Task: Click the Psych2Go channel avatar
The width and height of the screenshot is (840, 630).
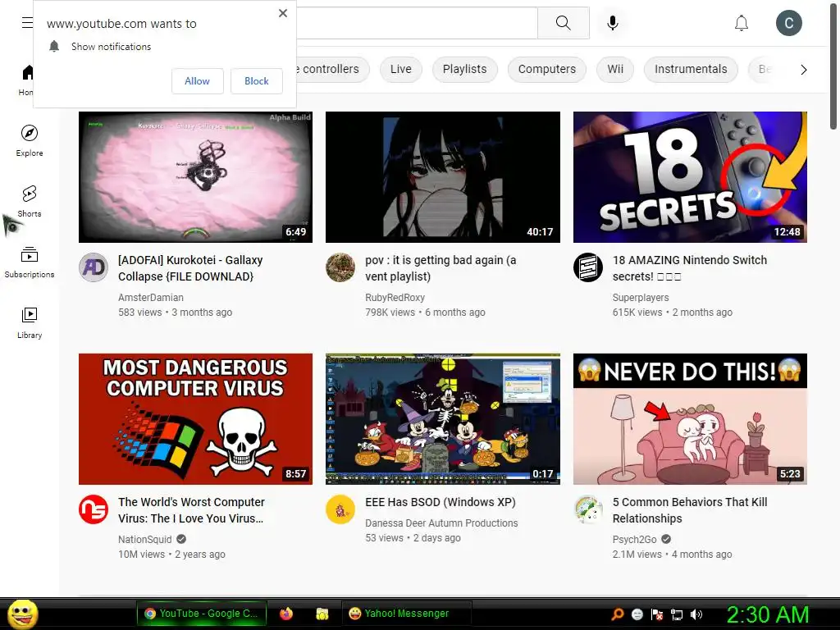Action: click(587, 509)
